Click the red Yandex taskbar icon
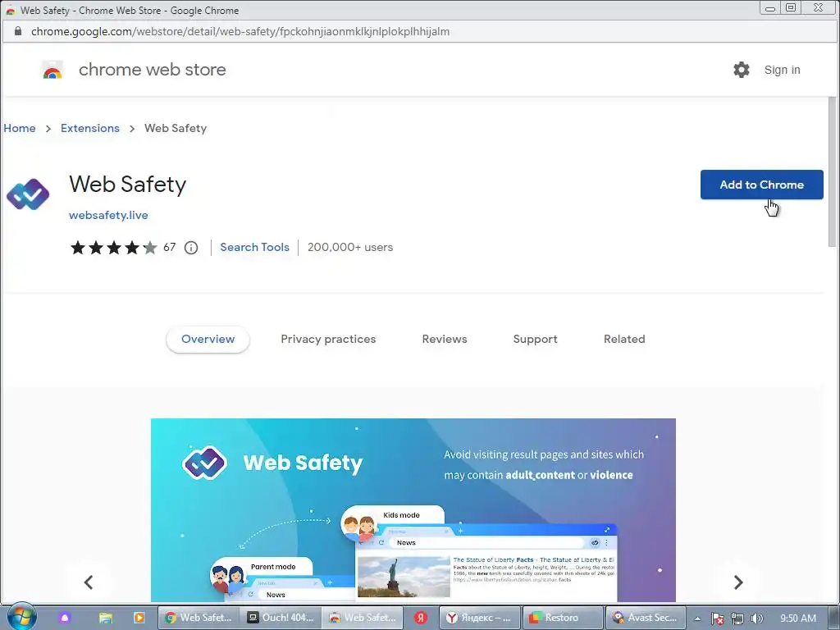This screenshot has height=630, width=840. [x=421, y=618]
